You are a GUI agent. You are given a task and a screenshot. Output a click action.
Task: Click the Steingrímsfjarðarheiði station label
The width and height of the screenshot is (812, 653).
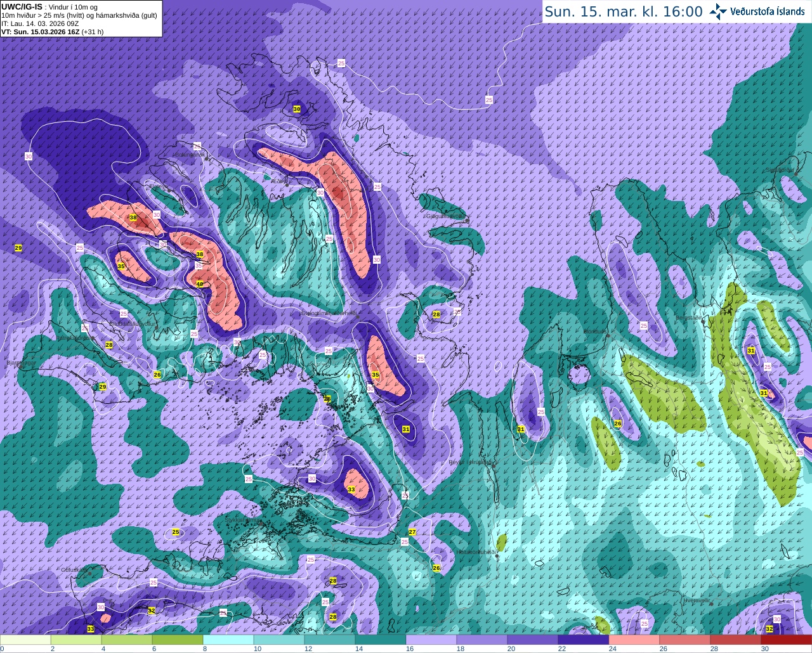coord(329,313)
